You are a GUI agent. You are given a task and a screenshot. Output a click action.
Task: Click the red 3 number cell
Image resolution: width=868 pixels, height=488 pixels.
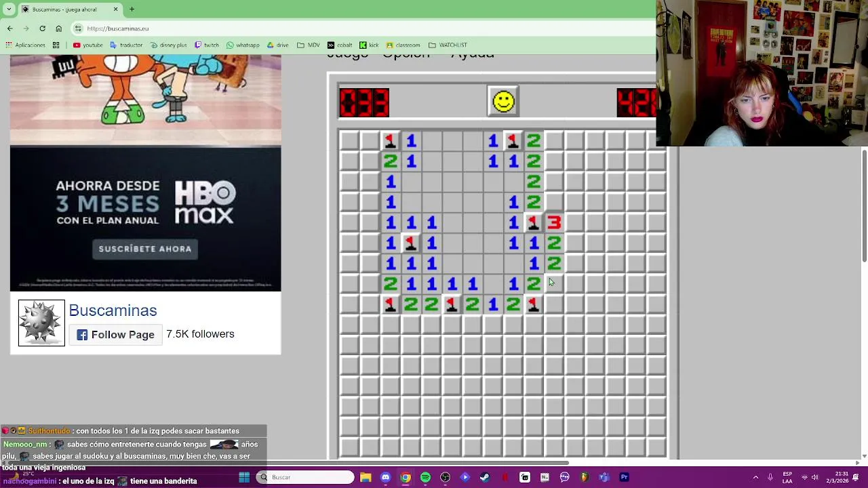coord(554,222)
